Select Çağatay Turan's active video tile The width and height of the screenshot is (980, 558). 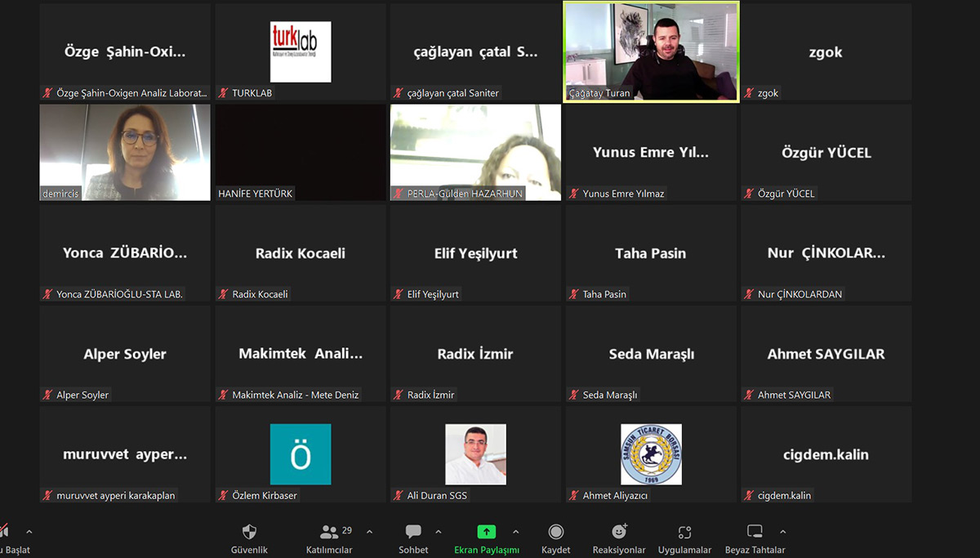(x=651, y=51)
